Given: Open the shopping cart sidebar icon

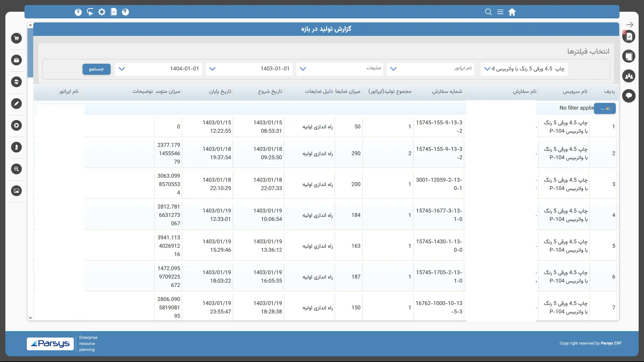Looking at the screenshot, I should 16,38.
